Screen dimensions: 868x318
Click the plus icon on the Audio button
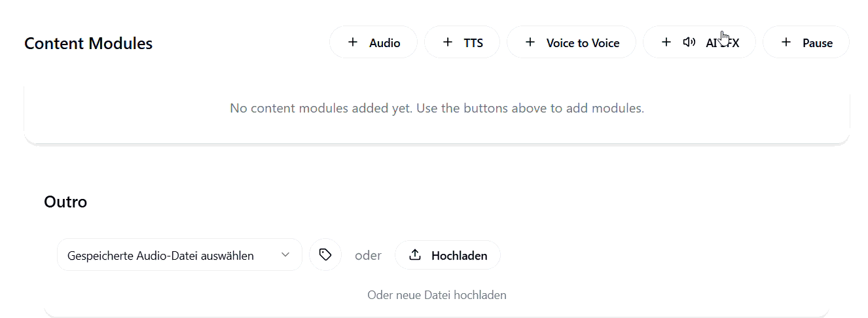(x=353, y=43)
